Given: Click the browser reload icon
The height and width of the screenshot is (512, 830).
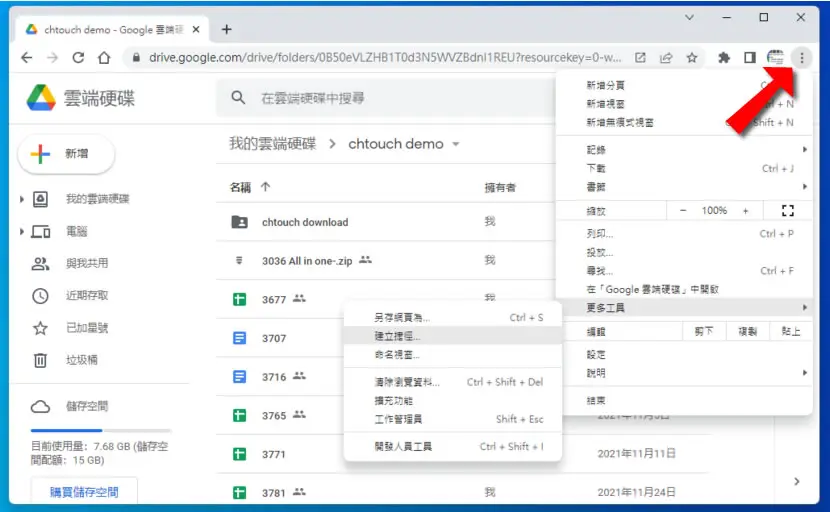Looking at the screenshot, I should point(78,58).
